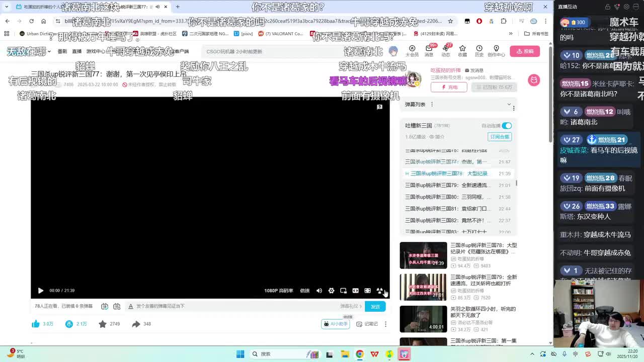Image resolution: width=644 pixels, height=362 pixels.
Task: Reload the page with the browser refresh icon
Action: click(31, 21)
